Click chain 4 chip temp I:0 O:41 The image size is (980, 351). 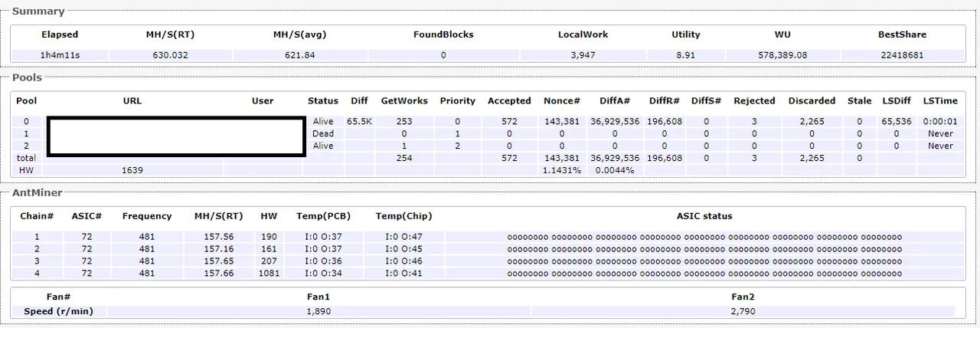(403, 274)
